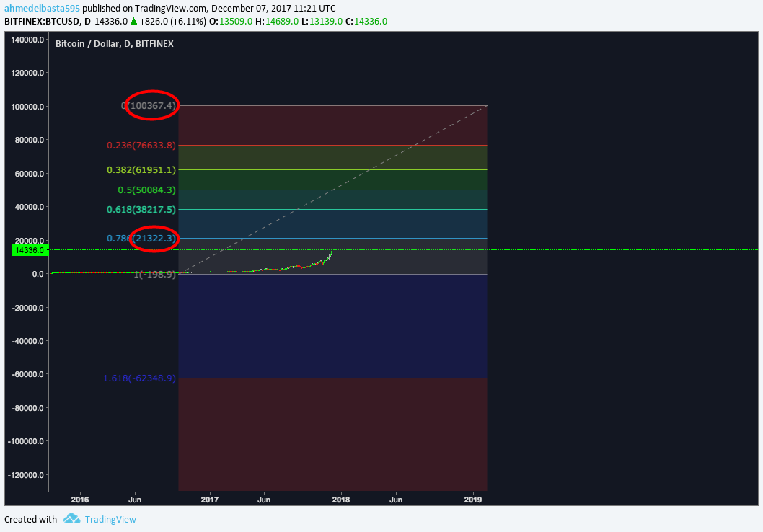Click the green up-arrow price change indicator
This screenshot has height=532, width=763.
coord(134,22)
